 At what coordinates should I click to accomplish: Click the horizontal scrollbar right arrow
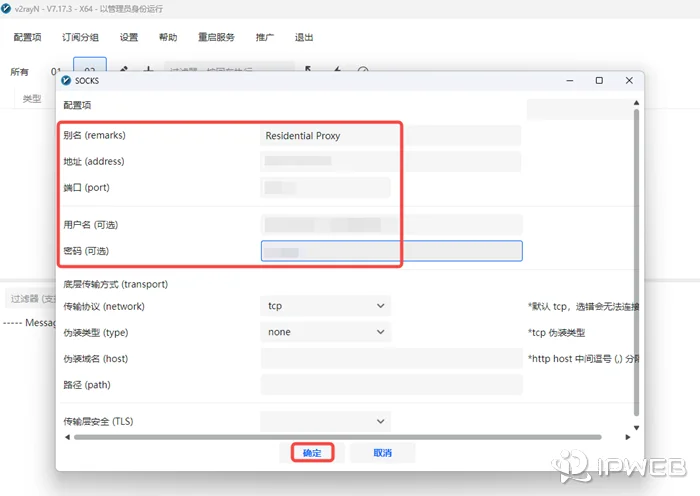pos(628,437)
